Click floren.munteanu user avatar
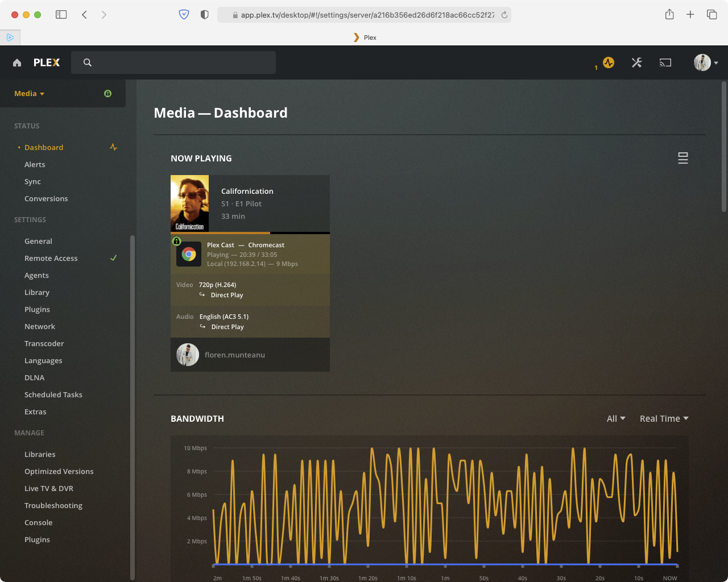This screenshot has width=728, height=582. point(188,355)
